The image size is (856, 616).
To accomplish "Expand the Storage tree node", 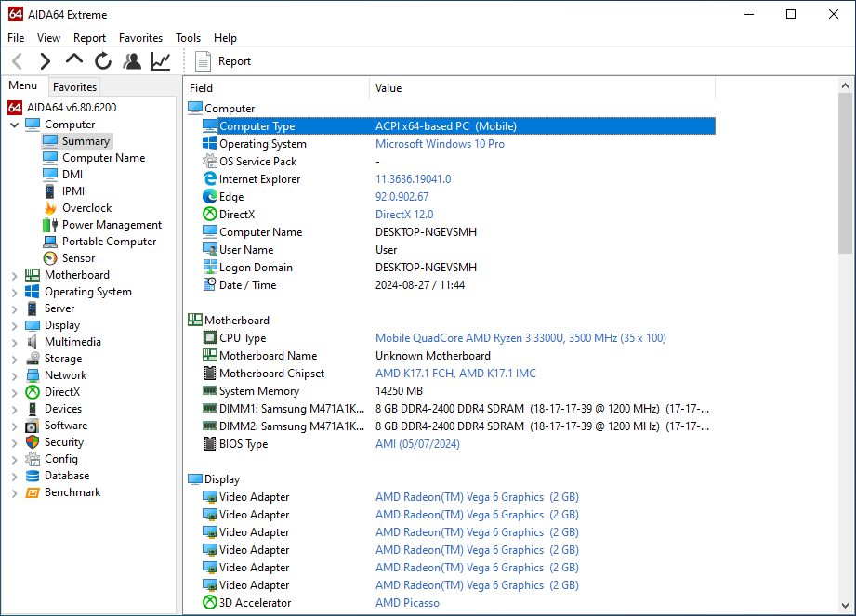I will pyautogui.click(x=15, y=359).
